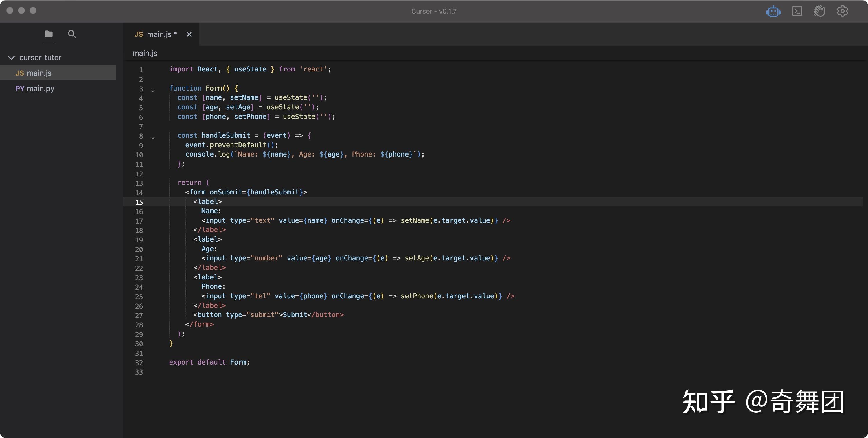Open the AI chat robot icon

(x=773, y=12)
